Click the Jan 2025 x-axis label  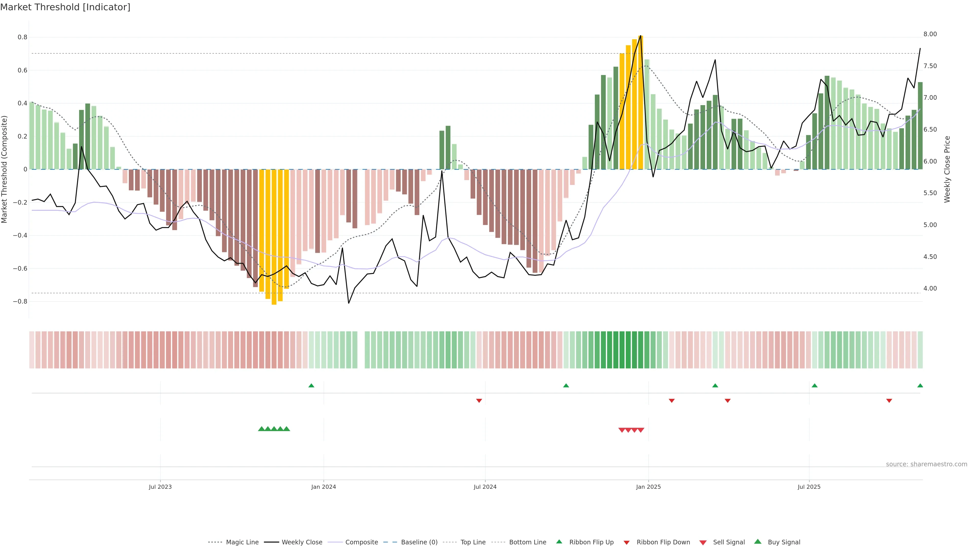click(648, 487)
